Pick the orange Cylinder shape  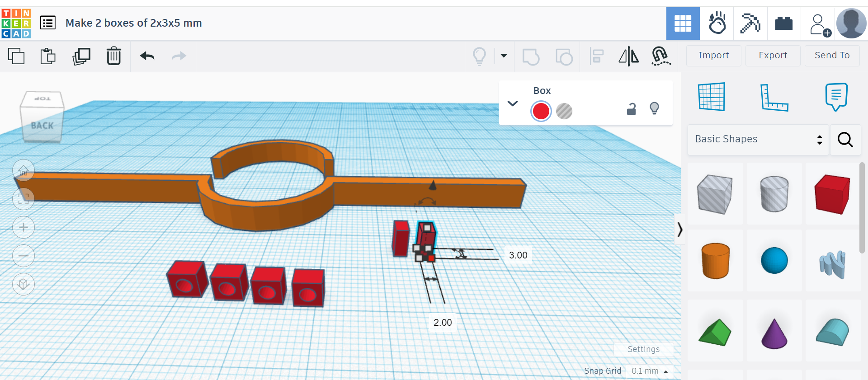tap(715, 261)
